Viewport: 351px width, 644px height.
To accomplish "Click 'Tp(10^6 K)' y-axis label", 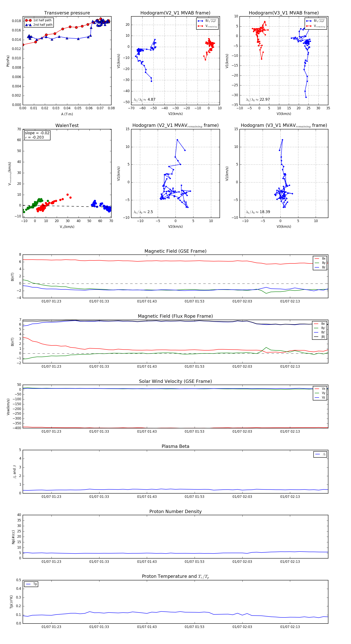I will click(12, 602).
